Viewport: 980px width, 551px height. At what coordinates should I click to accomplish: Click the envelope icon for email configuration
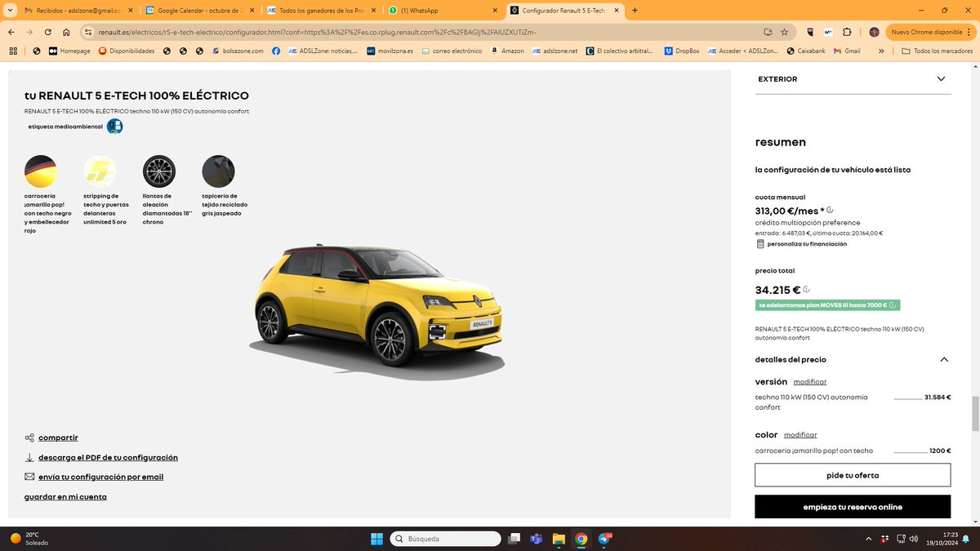29,477
